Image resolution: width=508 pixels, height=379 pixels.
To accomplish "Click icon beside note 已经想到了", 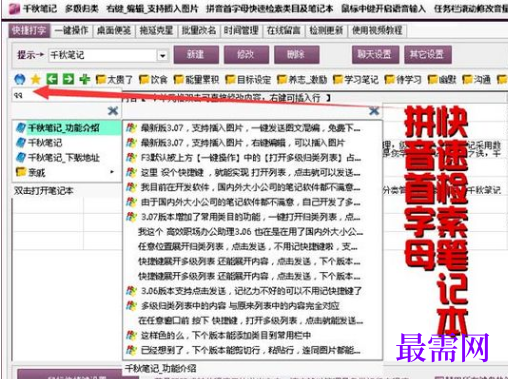I will click(131, 350).
